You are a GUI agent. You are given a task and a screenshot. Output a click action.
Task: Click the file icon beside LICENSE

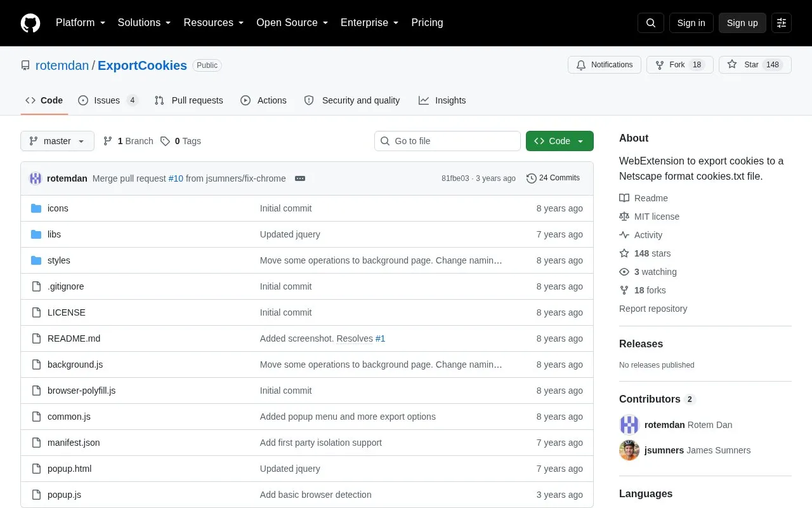(x=36, y=312)
